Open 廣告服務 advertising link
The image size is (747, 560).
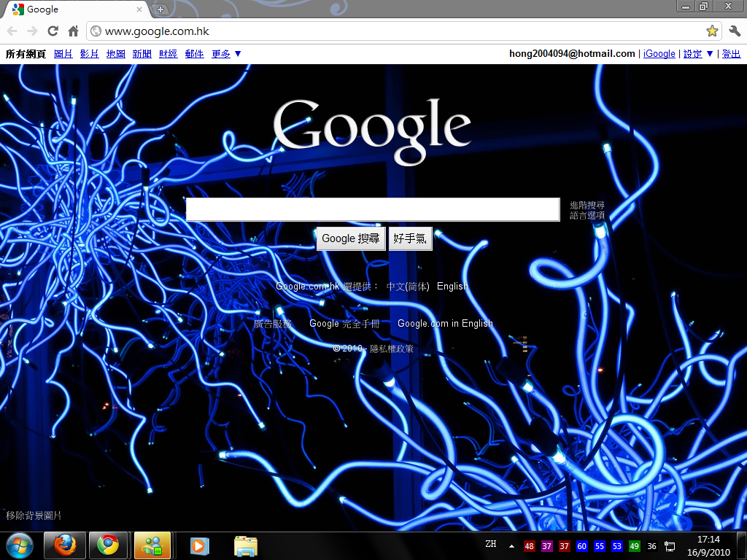(272, 324)
